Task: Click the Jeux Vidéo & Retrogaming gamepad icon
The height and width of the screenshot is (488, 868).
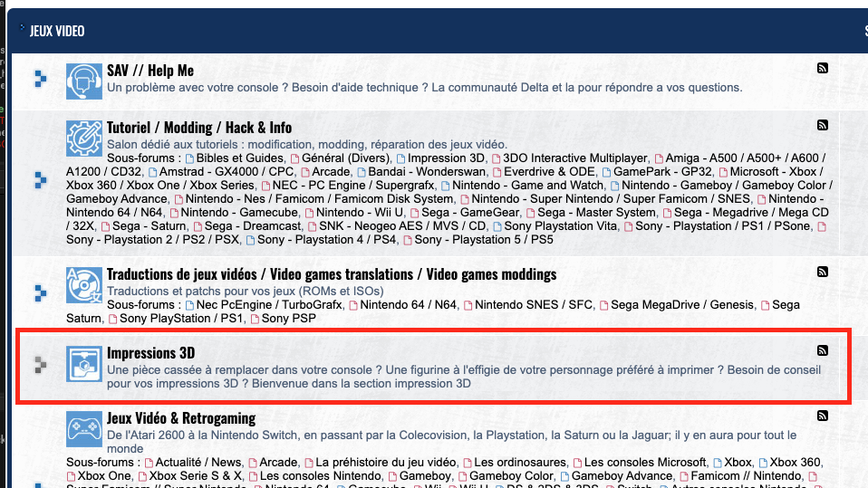Action: (84, 429)
